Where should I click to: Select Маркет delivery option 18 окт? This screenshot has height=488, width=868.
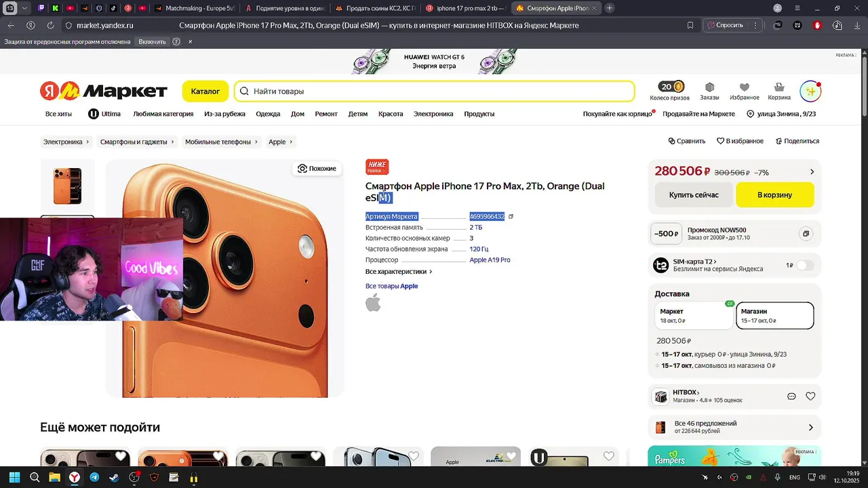(694, 315)
